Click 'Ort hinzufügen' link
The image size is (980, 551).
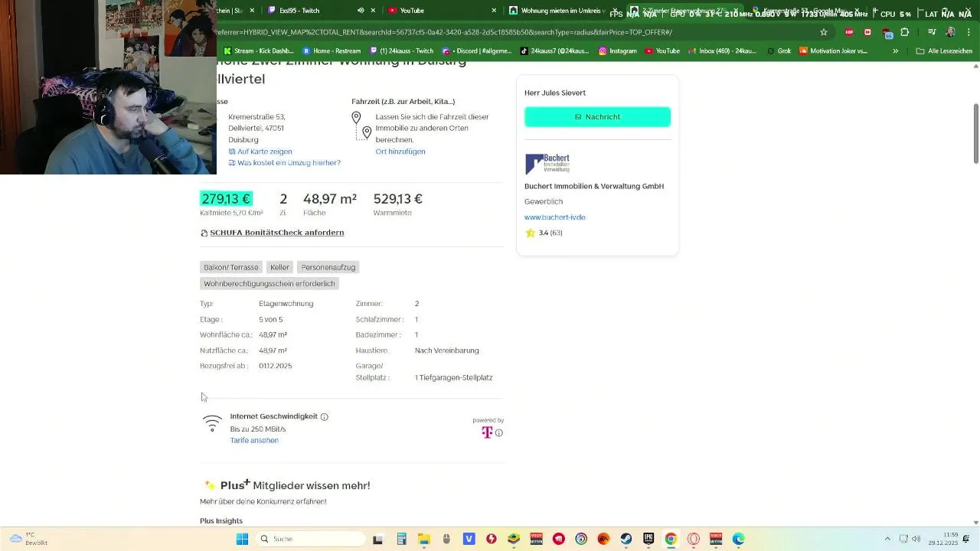pyautogui.click(x=400, y=152)
